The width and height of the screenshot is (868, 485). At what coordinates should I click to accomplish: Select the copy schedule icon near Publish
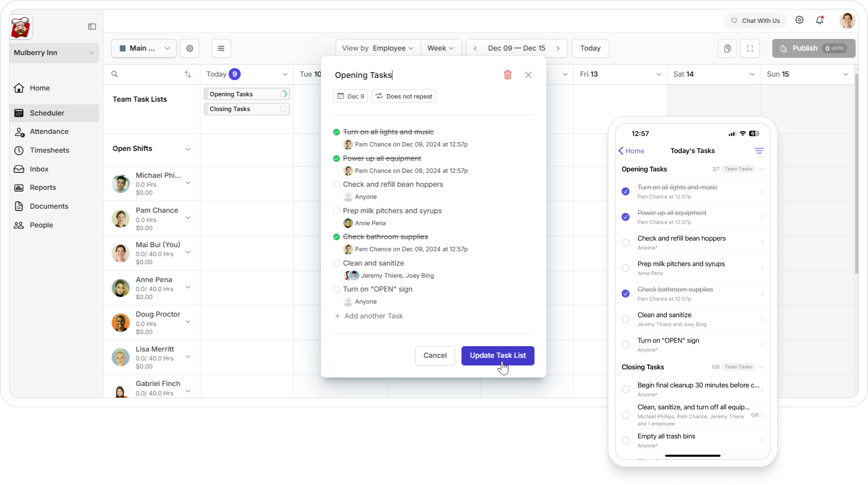[x=727, y=48]
